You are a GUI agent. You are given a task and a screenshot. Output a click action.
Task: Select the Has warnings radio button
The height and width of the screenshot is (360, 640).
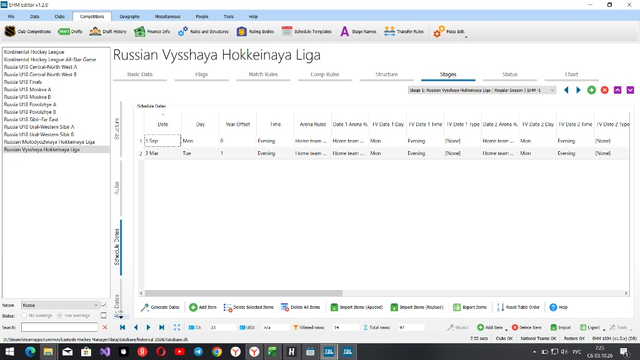pyautogui.click(x=60, y=316)
